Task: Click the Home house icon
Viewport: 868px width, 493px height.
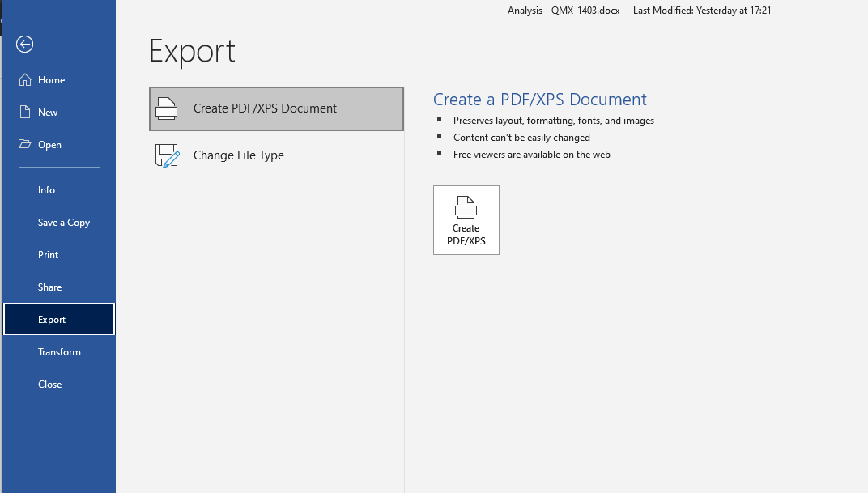Action: pos(25,79)
